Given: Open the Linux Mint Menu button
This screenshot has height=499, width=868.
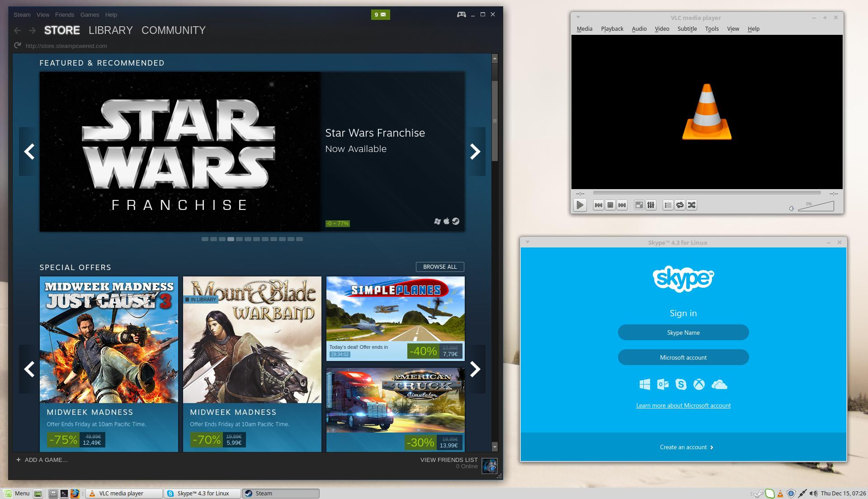Looking at the screenshot, I should [16, 494].
